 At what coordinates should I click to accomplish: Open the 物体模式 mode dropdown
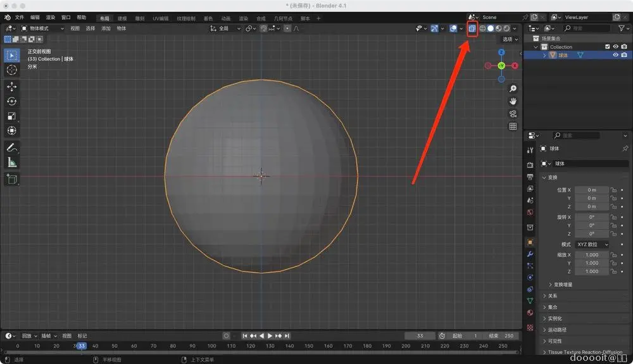click(43, 28)
